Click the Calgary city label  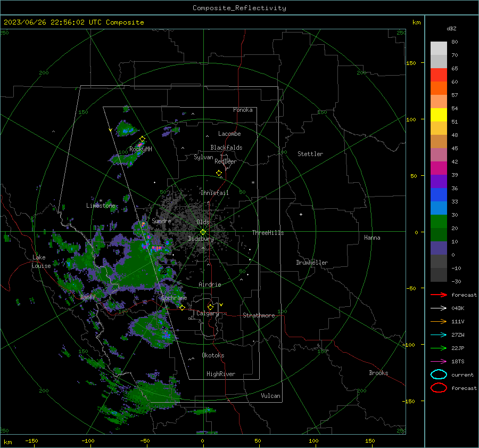tap(208, 313)
